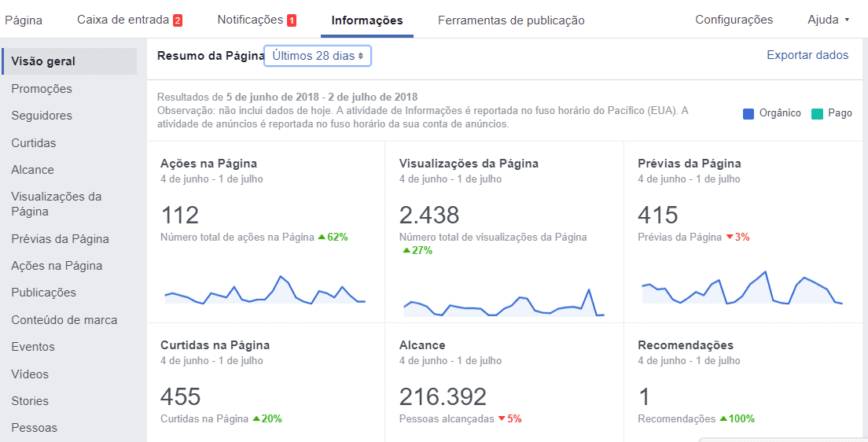Click the 112 total actions value
This screenshot has height=442, width=868.
180,215
